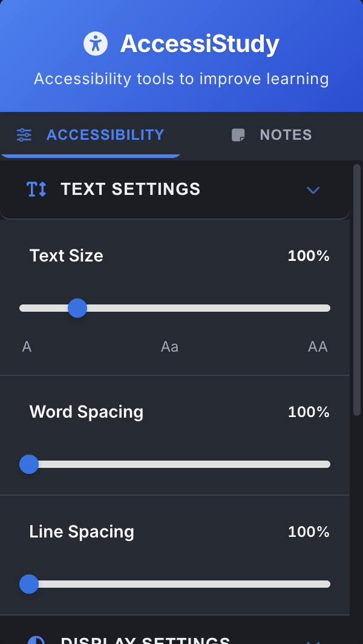Click the Line Spacing slider handle
Viewport: 363px width, 644px height.
(28, 584)
